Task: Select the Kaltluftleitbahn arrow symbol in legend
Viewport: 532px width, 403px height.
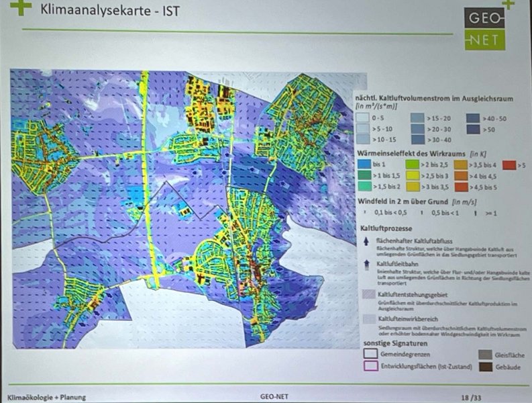Action: [x=366, y=265]
